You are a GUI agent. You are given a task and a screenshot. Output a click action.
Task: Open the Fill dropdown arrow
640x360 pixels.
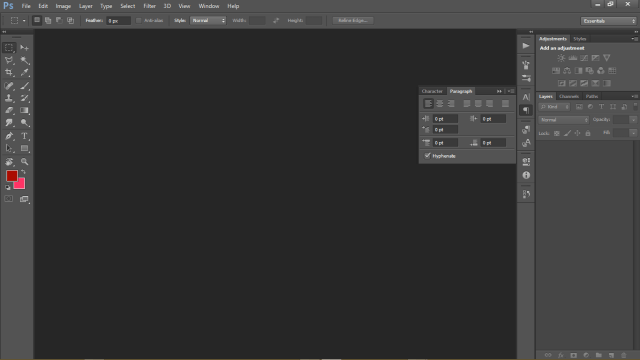(633, 133)
